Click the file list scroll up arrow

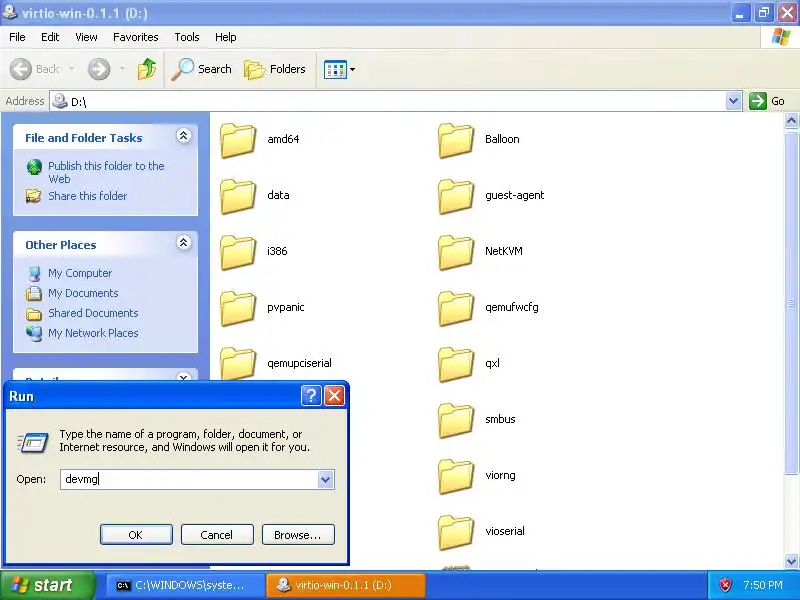point(791,121)
